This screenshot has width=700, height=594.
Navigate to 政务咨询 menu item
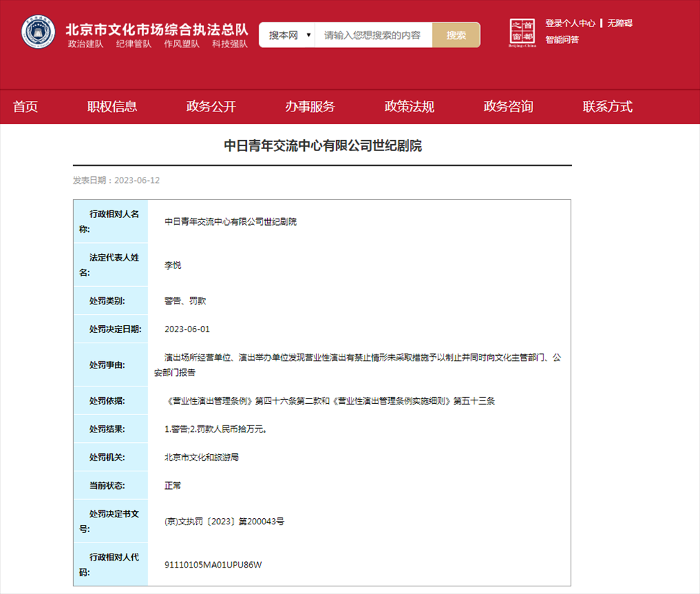[508, 107]
